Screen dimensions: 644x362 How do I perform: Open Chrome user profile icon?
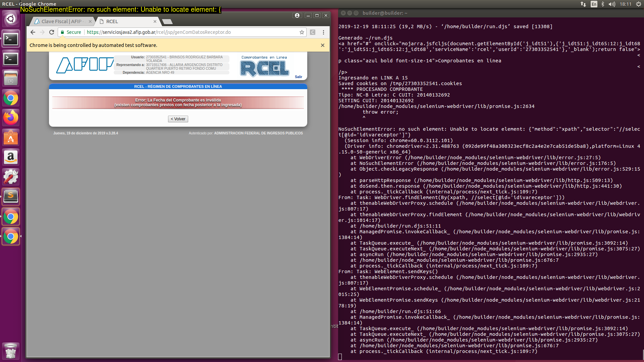[x=297, y=15]
